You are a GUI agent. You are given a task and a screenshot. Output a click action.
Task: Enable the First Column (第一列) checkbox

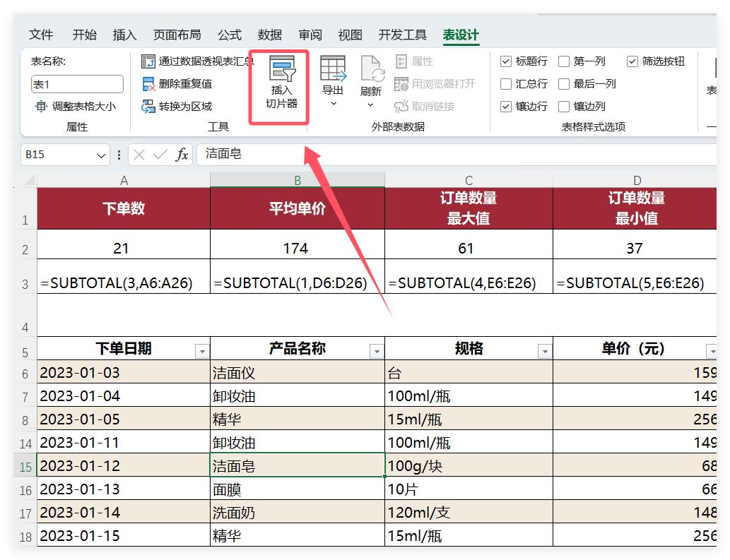pos(564,61)
